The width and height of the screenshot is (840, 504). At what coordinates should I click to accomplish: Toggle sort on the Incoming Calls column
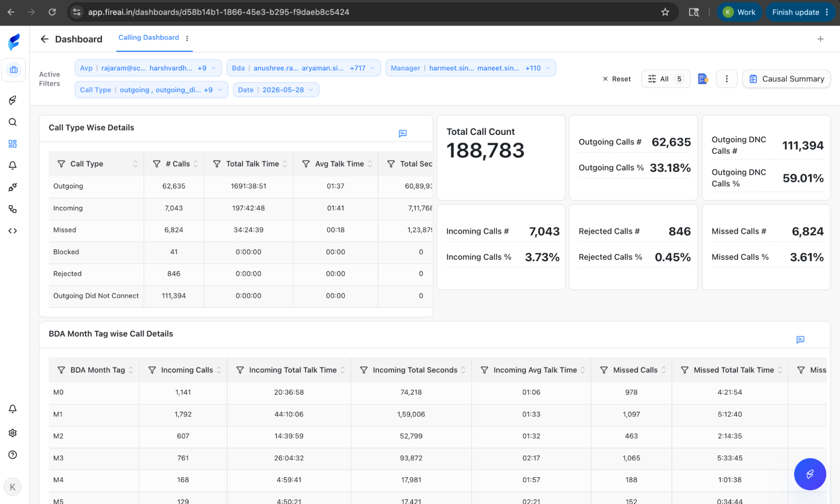219,370
